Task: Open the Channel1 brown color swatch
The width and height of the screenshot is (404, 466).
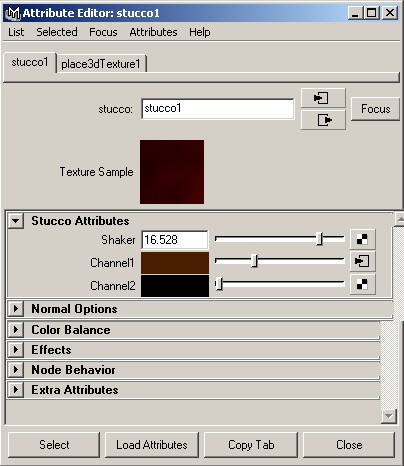Action: (x=175, y=263)
